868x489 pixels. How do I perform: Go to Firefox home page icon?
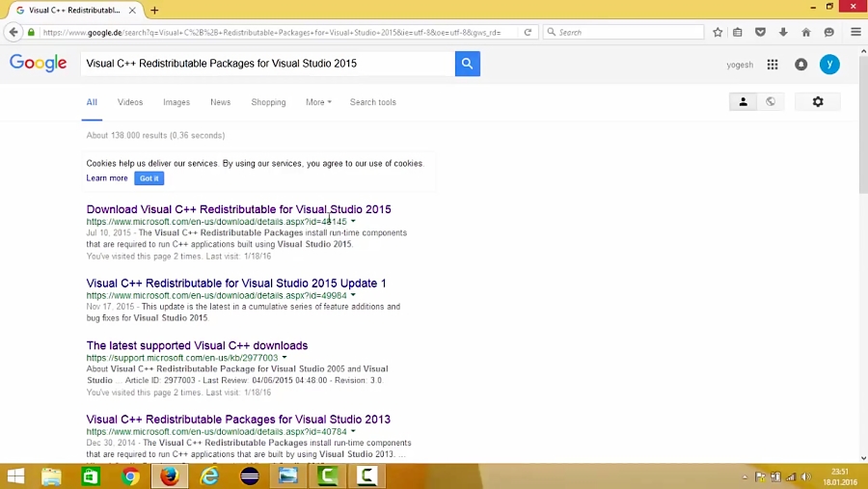point(806,32)
